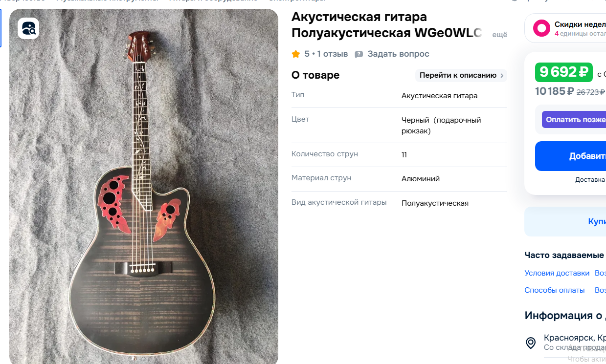Click the main guitar product photo
Viewport: 606px width, 364px height.
pos(144,187)
